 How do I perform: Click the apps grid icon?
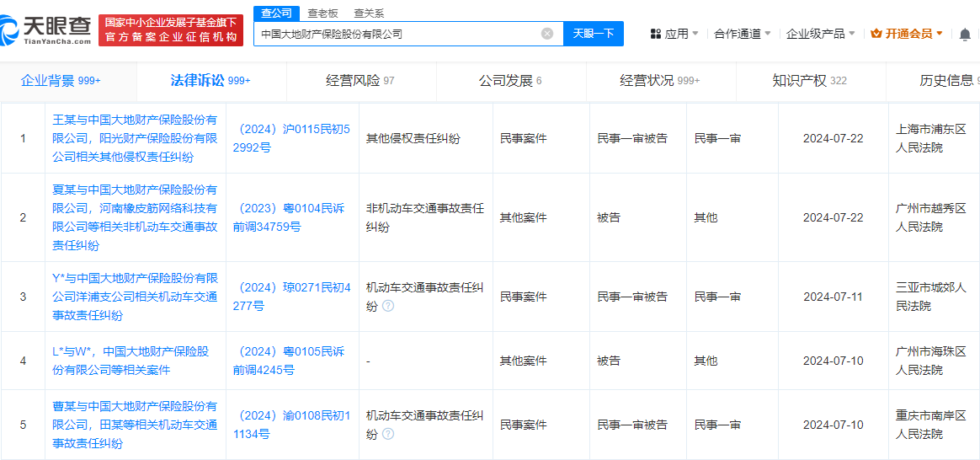(656, 34)
